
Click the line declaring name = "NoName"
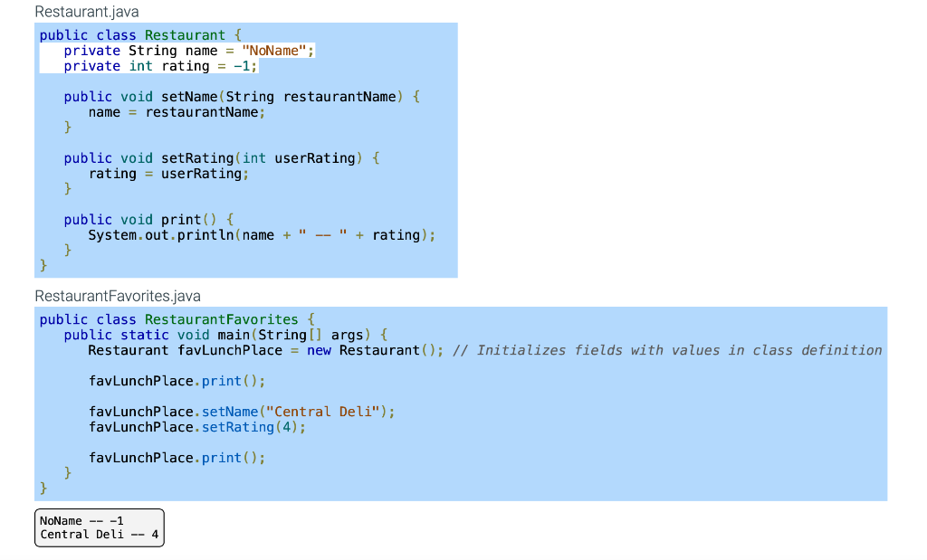(x=189, y=51)
